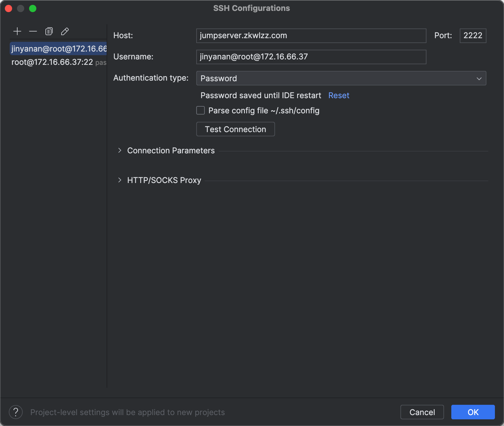The image size is (504, 426).
Task: Rename configuration using the pencil icon
Action: [65, 31]
